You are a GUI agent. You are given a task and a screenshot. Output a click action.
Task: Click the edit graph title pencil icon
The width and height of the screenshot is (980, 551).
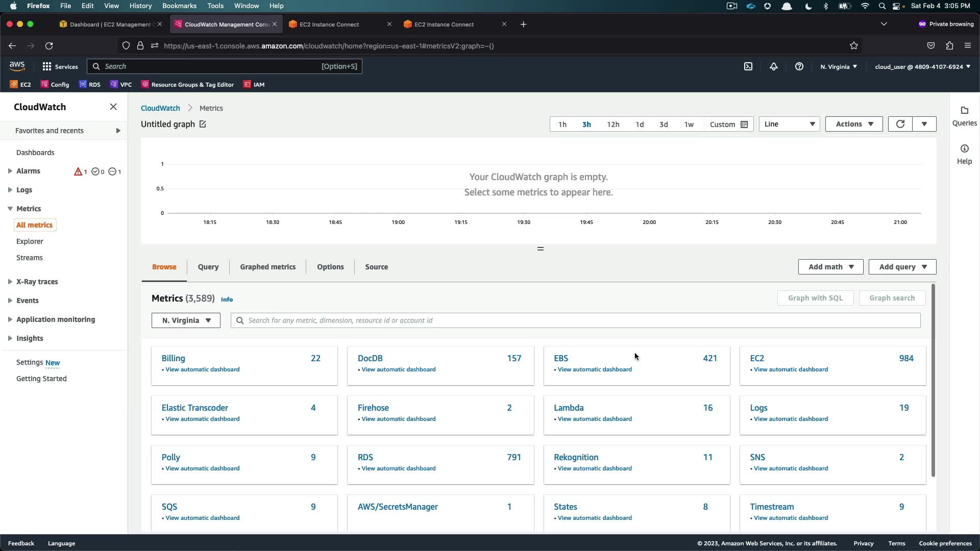point(203,124)
